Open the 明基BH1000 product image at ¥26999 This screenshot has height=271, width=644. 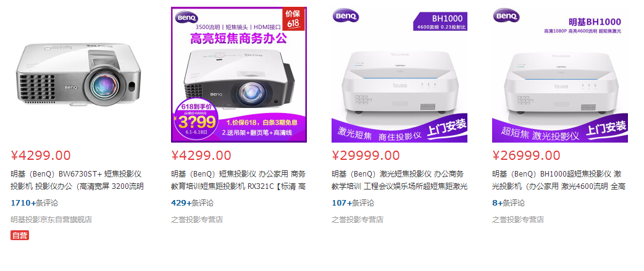[560, 75]
